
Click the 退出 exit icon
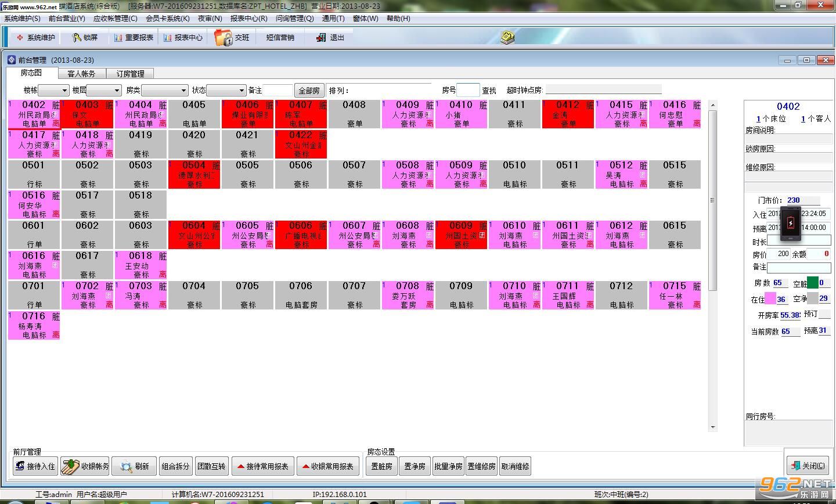pos(322,38)
